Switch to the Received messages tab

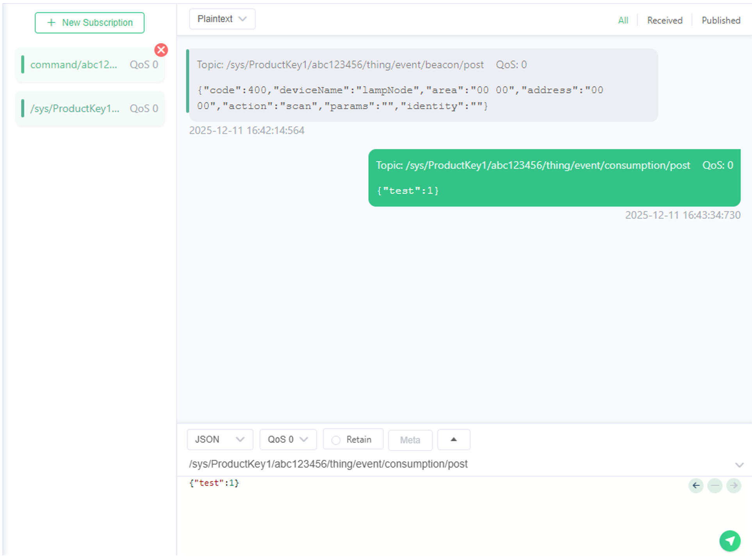point(665,20)
